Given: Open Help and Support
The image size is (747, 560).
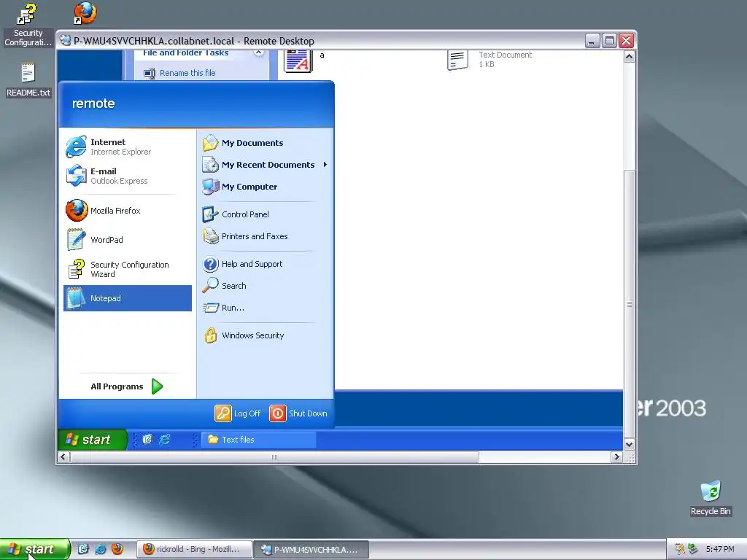Looking at the screenshot, I should point(265,264).
